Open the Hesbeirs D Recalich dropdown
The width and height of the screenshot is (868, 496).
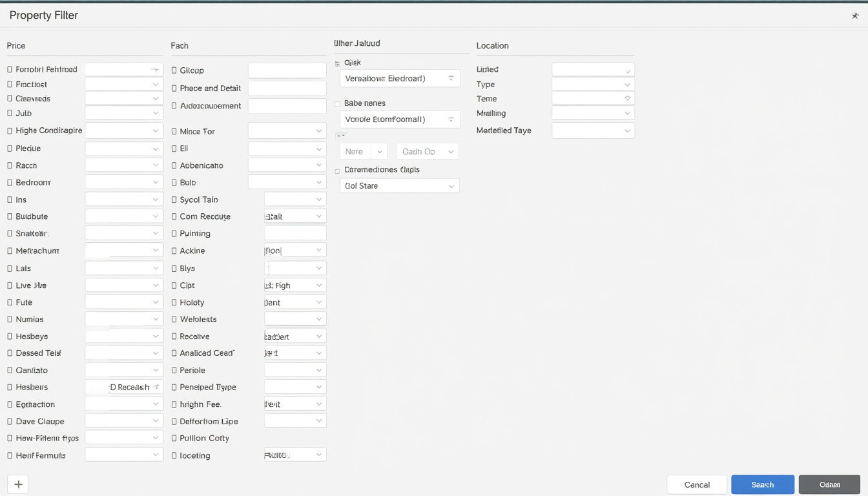pos(124,387)
